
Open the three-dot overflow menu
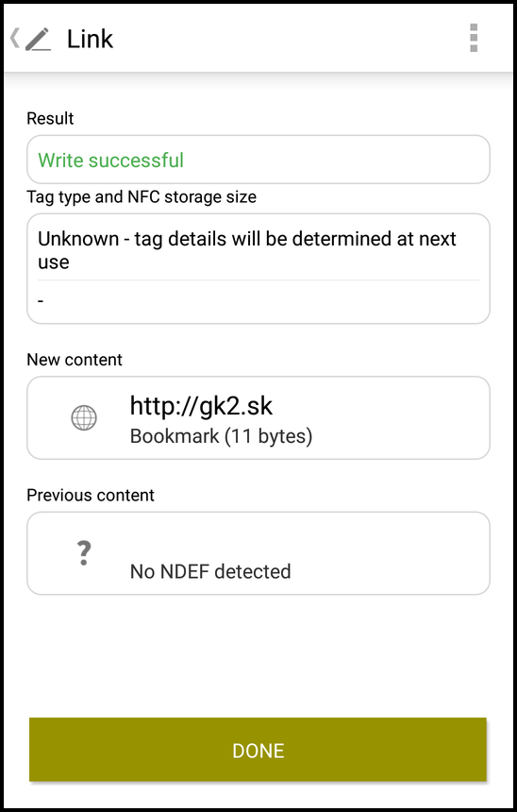474,38
